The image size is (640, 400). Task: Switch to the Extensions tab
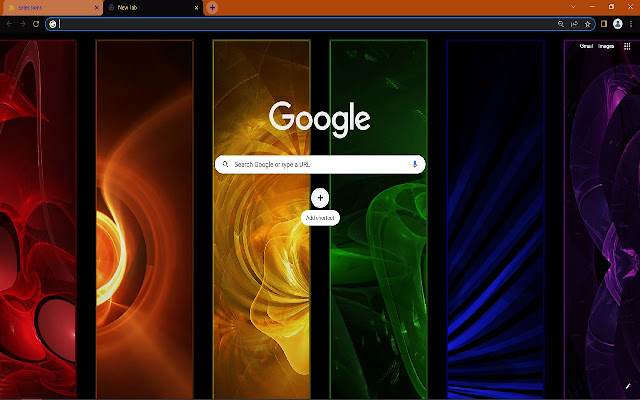click(51, 8)
